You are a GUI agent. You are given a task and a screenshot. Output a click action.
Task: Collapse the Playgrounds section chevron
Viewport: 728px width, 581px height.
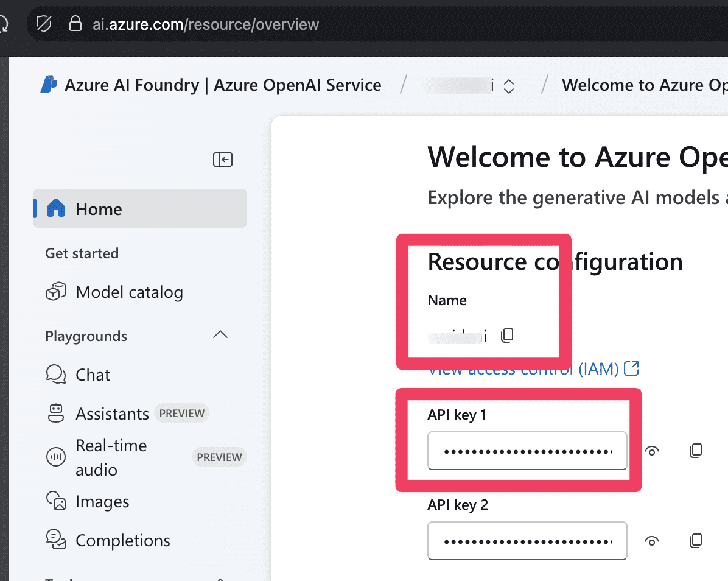(220, 334)
